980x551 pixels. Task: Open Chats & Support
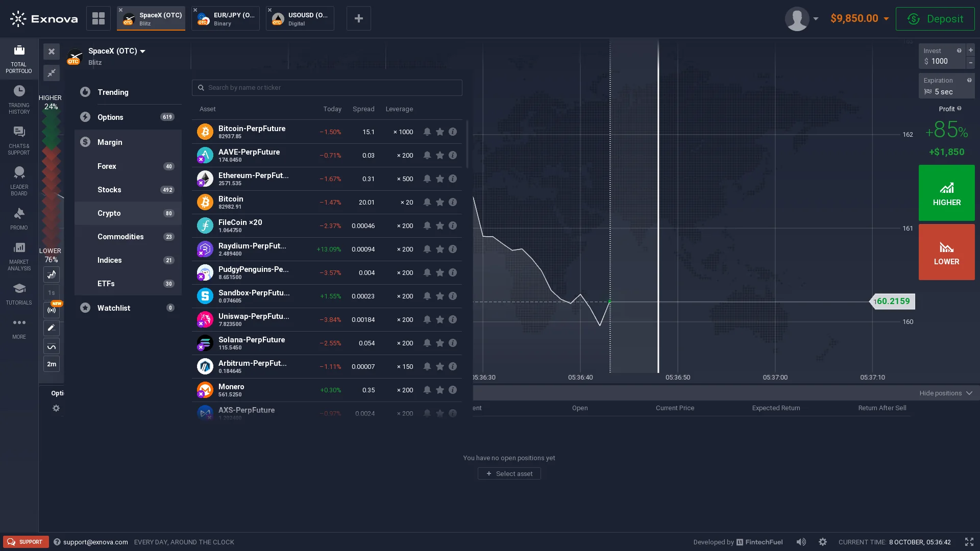(19, 141)
